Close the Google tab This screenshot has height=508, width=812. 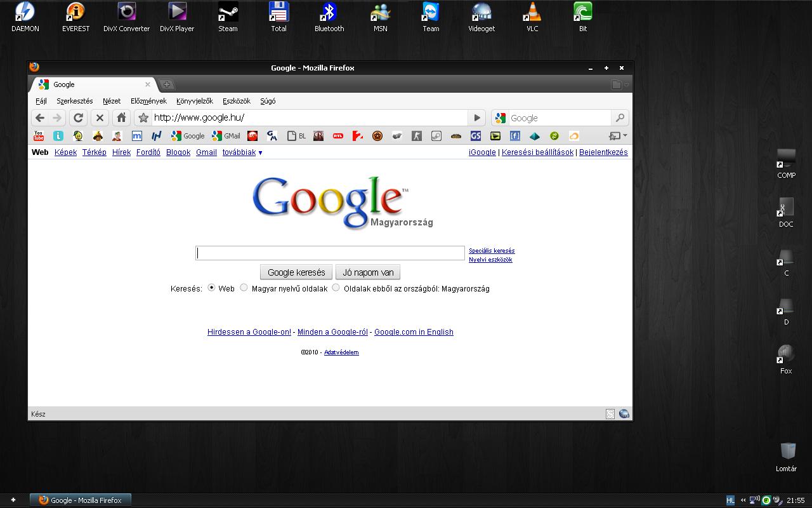[x=148, y=84]
